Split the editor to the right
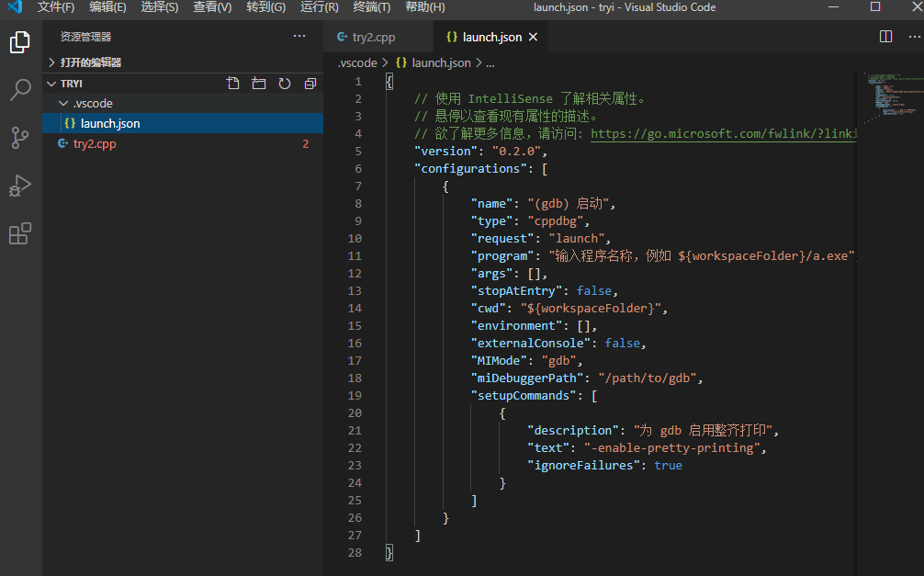The height and width of the screenshot is (576, 924). [x=885, y=37]
